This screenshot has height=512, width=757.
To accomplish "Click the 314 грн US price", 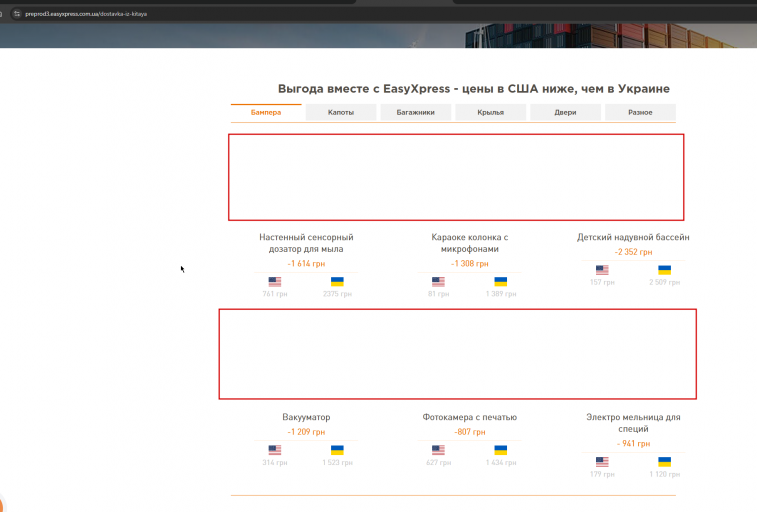I will tap(275, 463).
